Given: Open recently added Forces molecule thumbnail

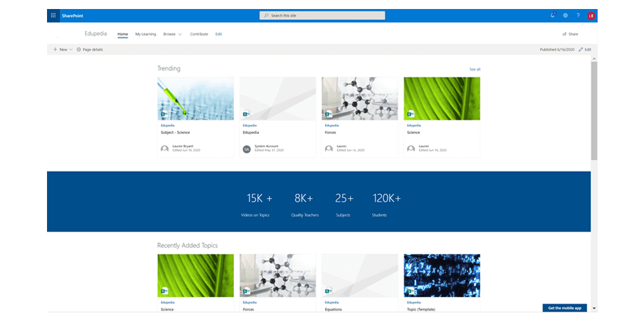Looking at the screenshot, I should pyautogui.click(x=278, y=275).
